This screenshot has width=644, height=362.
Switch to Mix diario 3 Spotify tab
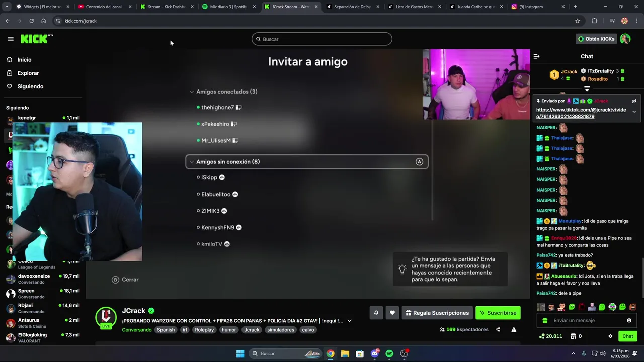[228, 7]
